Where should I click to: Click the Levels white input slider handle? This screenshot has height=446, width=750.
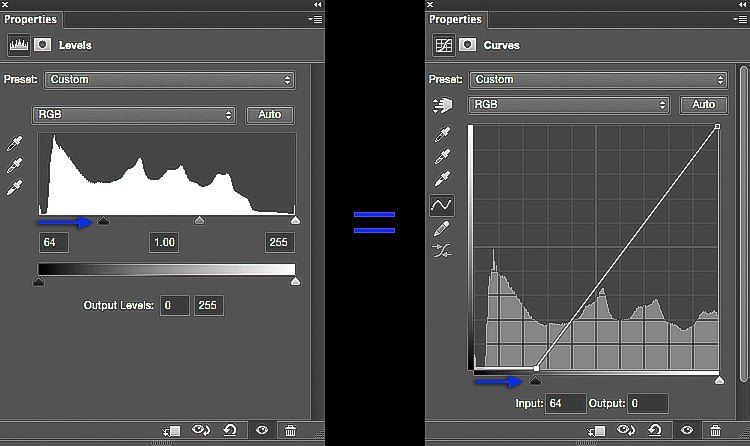pyautogui.click(x=295, y=220)
